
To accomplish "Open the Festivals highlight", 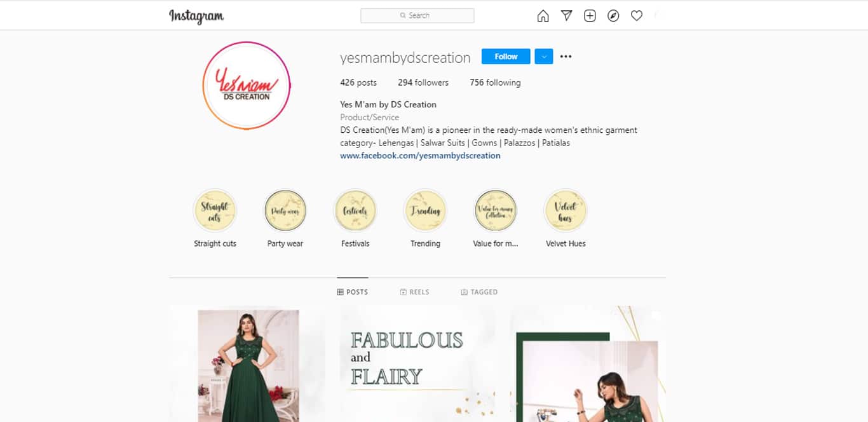I will click(x=355, y=211).
